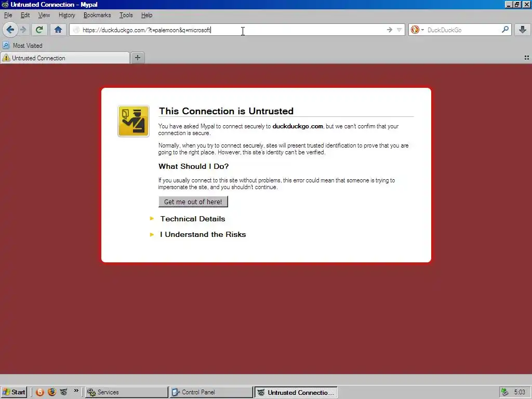
Task: Open the Tools menu
Action: (126, 15)
